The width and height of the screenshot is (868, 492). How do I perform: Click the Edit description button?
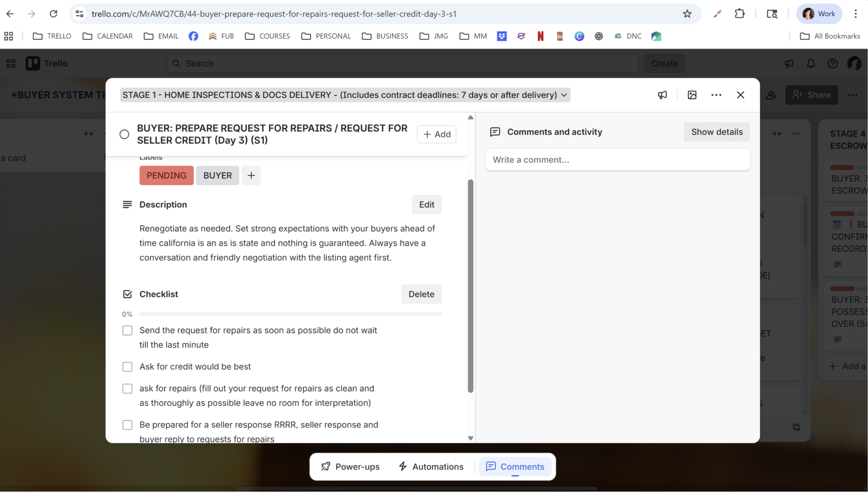(x=426, y=205)
